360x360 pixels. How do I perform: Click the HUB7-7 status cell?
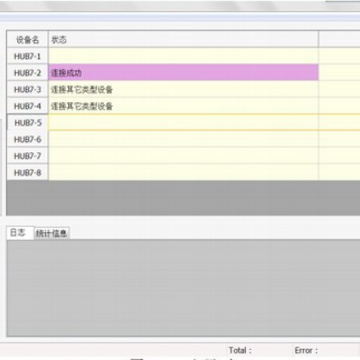click(x=183, y=156)
